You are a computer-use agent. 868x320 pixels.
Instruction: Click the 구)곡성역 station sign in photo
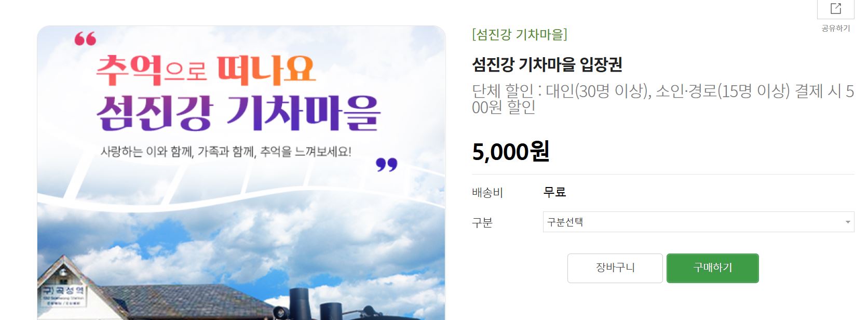click(63, 295)
